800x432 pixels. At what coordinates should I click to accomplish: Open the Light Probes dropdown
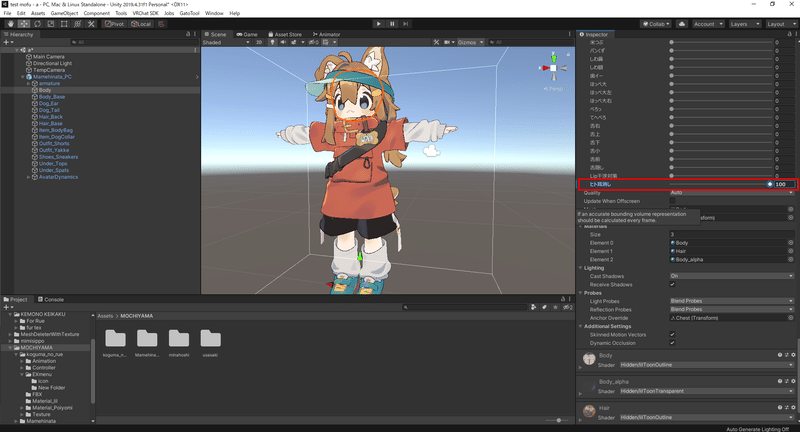tap(732, 301)
